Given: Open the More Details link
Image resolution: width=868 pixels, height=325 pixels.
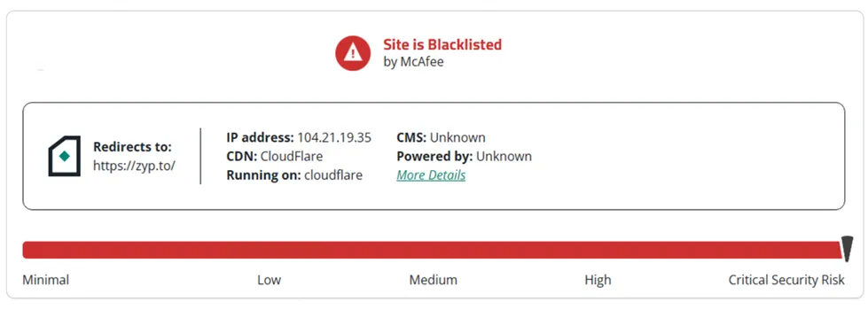Looking at the screenshot, I should pyautogui.click(x=431, y=175).
